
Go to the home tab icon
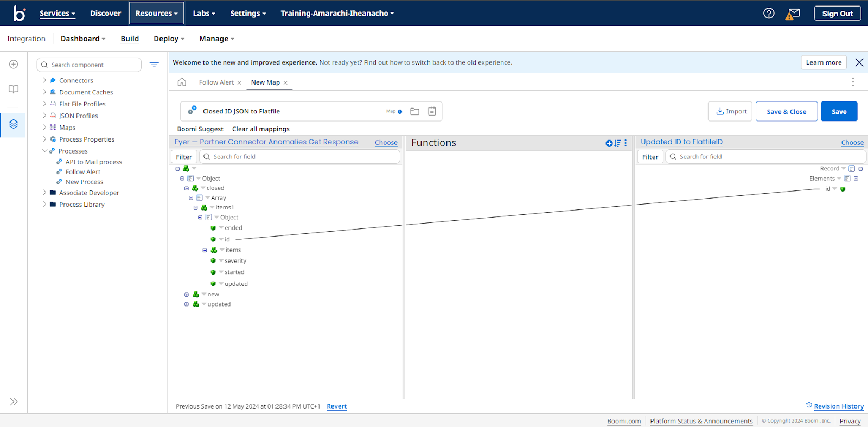click(182, 82)
